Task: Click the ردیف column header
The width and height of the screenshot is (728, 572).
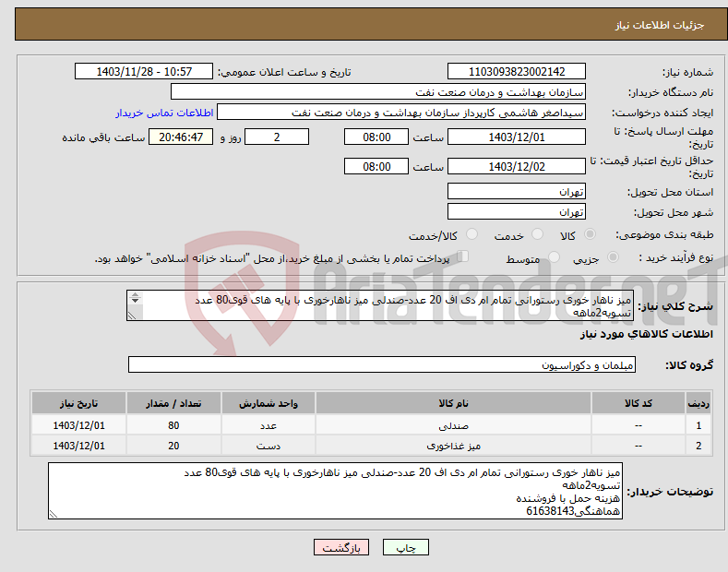Action: 698,403
